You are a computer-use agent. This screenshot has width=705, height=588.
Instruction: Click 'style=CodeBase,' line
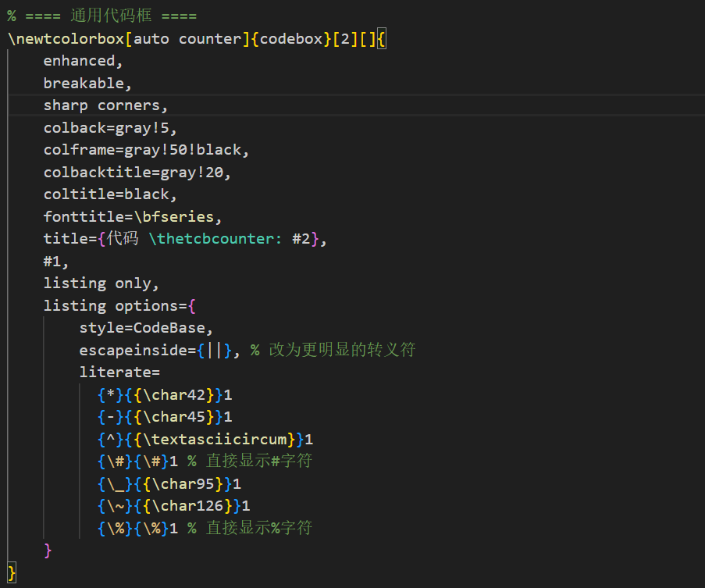(x=146, y=328)
